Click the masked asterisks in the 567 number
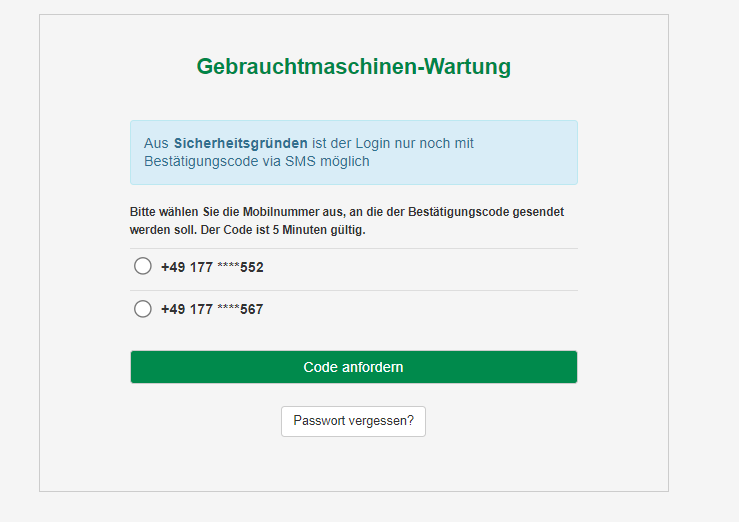 [x=228, y=308]
